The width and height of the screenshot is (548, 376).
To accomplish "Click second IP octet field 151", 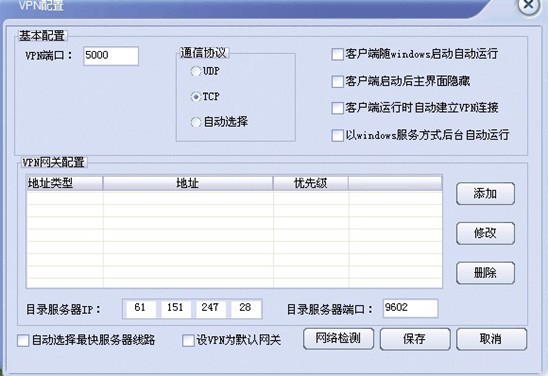I will click(175, 308).
